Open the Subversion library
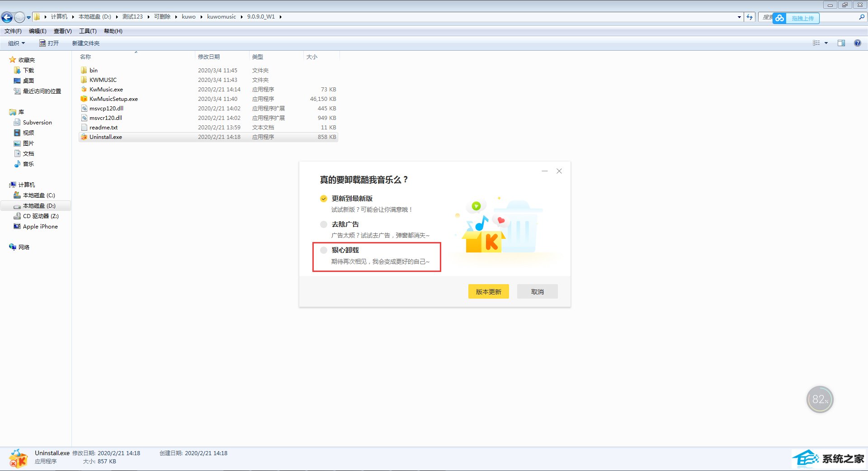This screenshot has width=868, height=471. 38,122
